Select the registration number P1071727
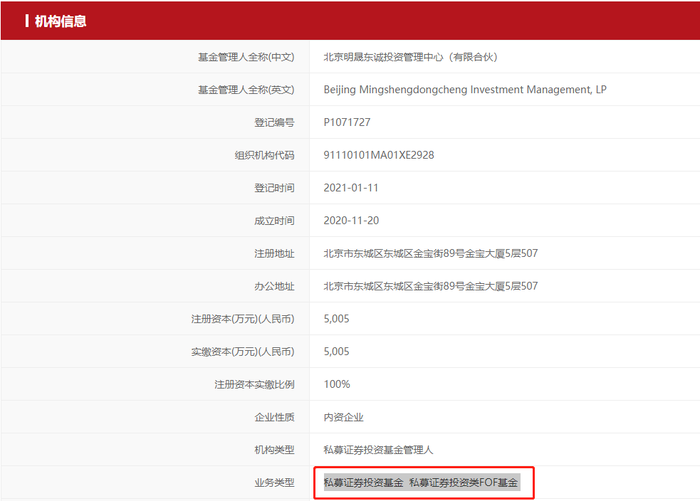 coord(347,122)
